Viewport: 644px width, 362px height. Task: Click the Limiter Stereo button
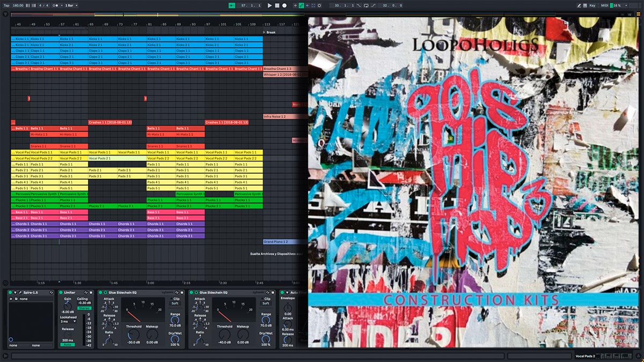click(84, 308)
